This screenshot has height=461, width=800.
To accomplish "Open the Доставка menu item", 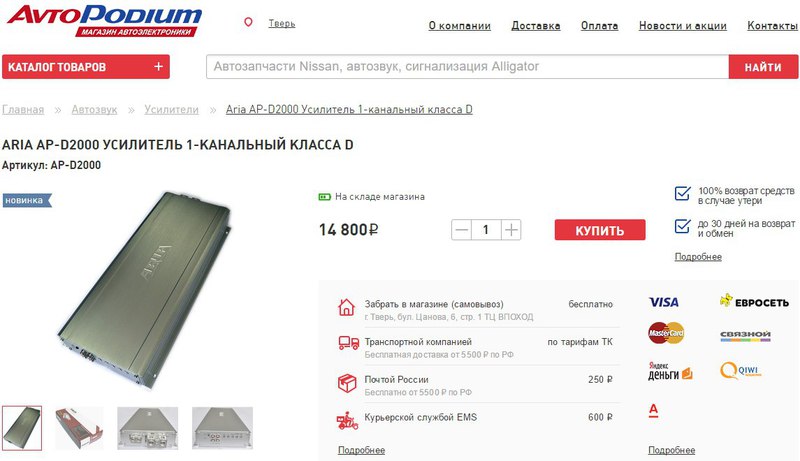I will (536, 25).
